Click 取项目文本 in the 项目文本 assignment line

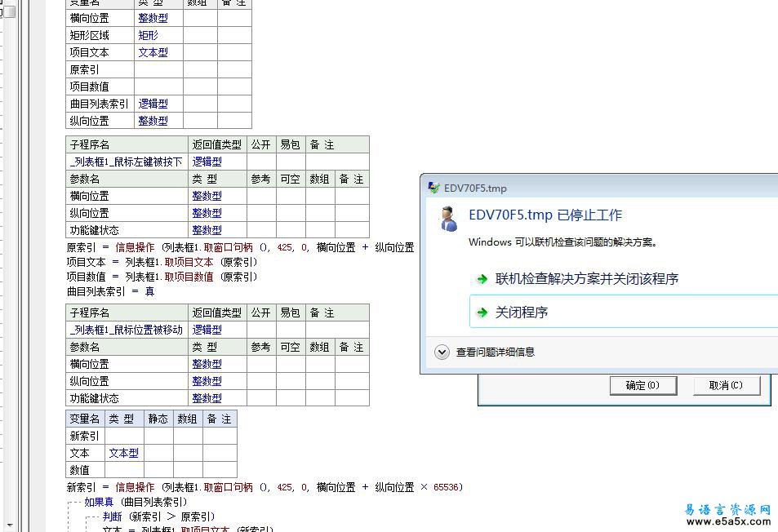tap(189, 262)
